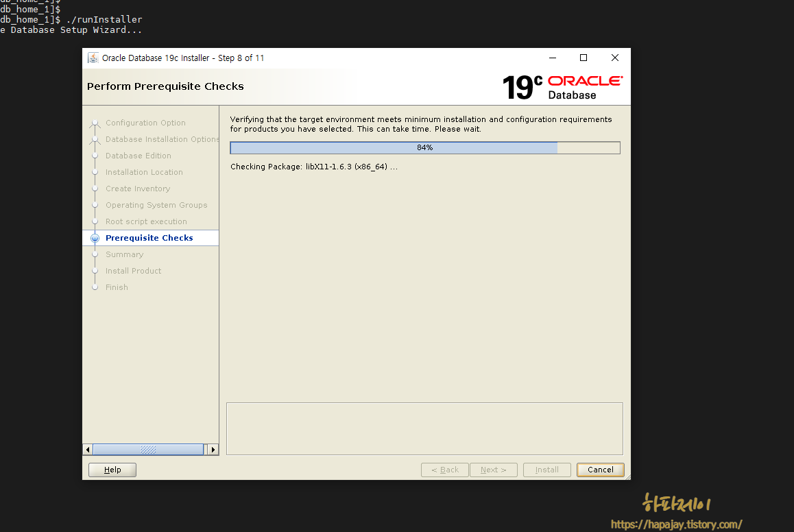Screen dimensions: 794x532
Task: Click the empty details box below the progress area
Action: click(x=424, y=428)
